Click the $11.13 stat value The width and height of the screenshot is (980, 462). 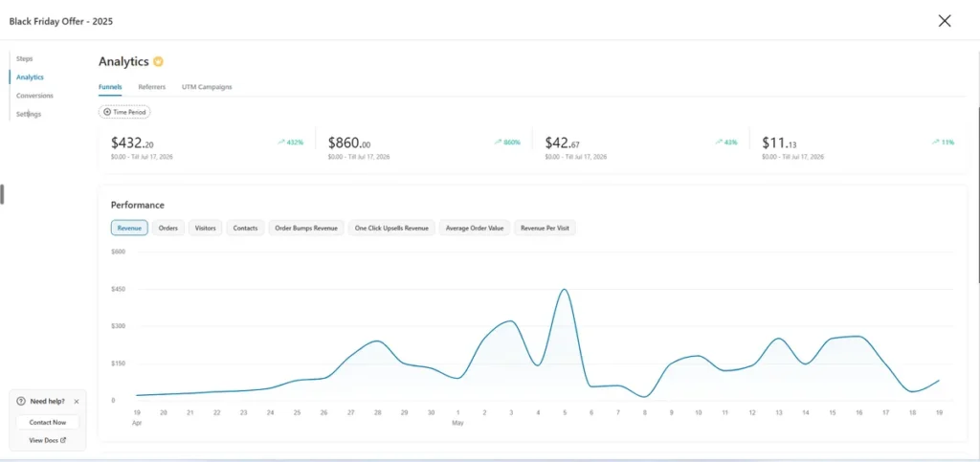coord(779,143)
